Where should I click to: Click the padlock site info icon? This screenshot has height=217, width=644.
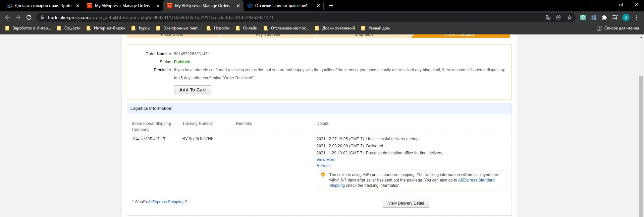[x=42, y=17]
